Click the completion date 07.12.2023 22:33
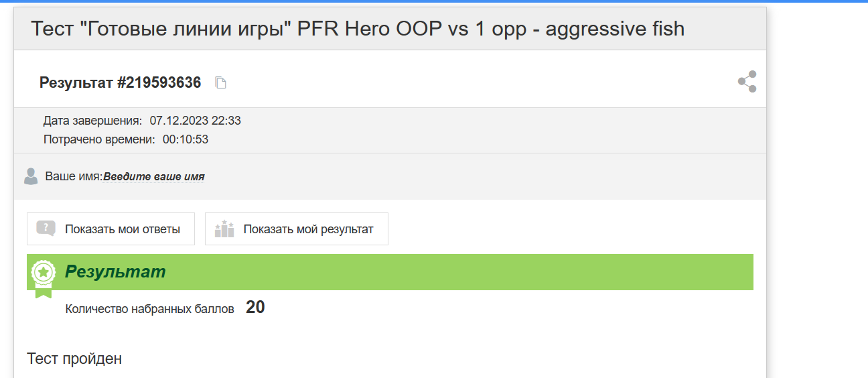 (x=195, y=121)
